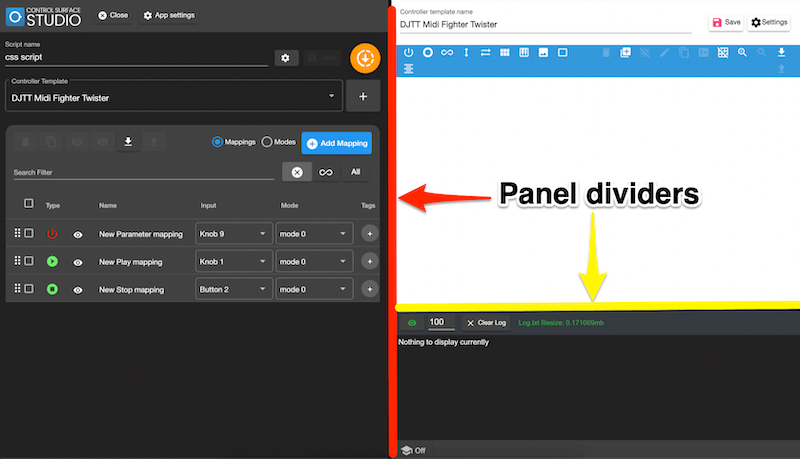This screenshot has width=800, height=459.
Task: Toggle the log visibility eye icon
Action: [411, 323]
